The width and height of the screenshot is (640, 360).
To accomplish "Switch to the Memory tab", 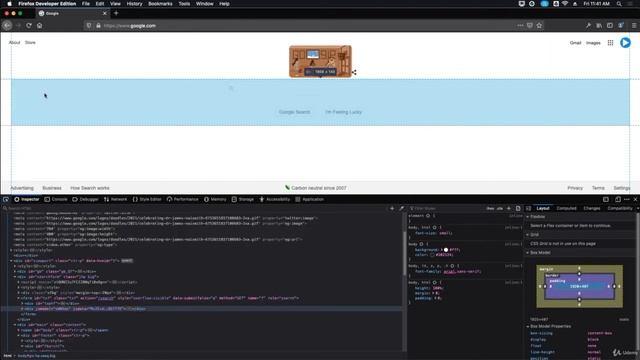I will point(215,200).
